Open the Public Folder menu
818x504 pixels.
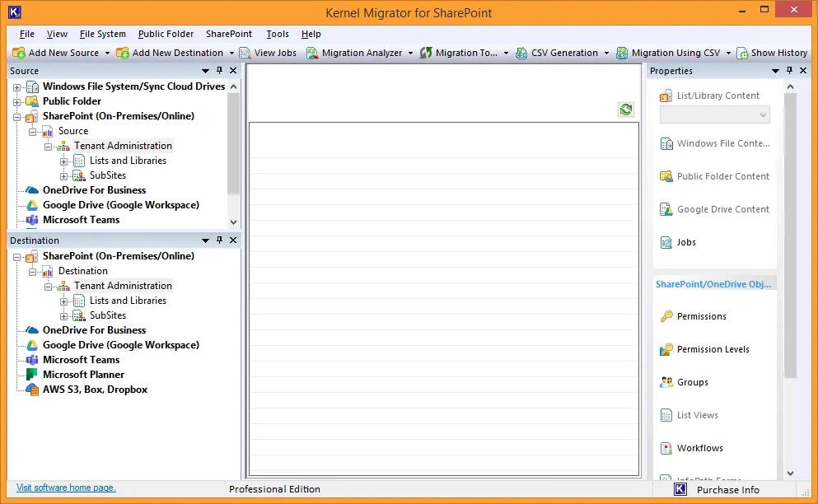(x=166, y=34)
